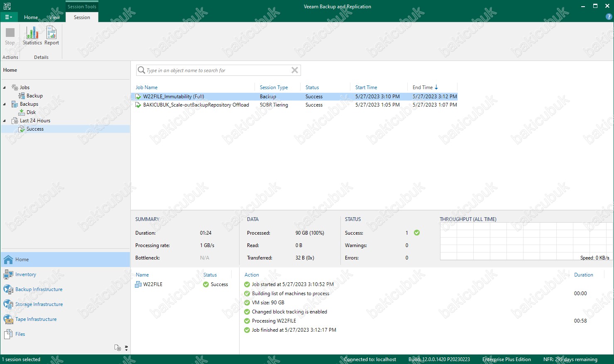614x364 pixels.
Task: Click the green Success status checkmark
Action: [417, 233]
